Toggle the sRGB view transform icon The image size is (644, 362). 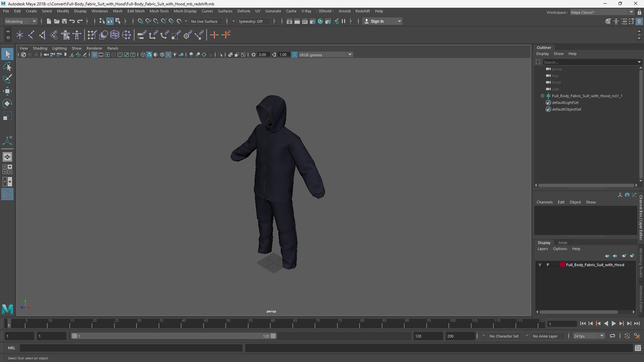pyautogui.click(x=294, y=55)
